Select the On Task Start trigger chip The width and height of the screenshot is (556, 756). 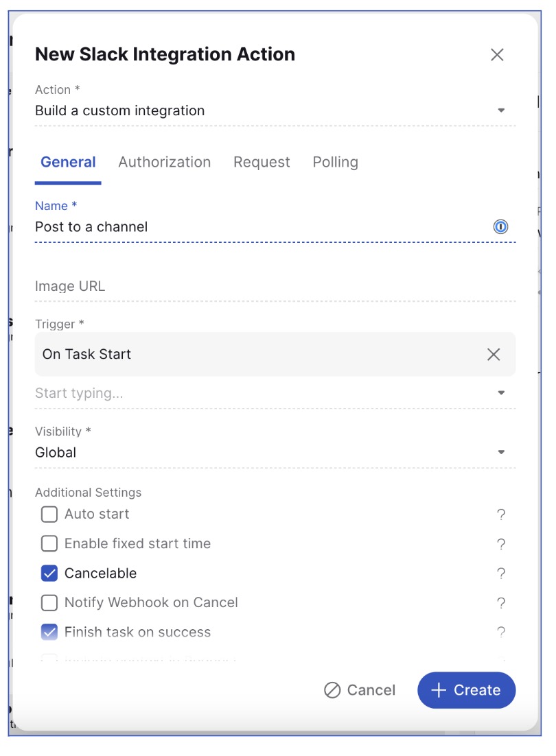[275, 355]
